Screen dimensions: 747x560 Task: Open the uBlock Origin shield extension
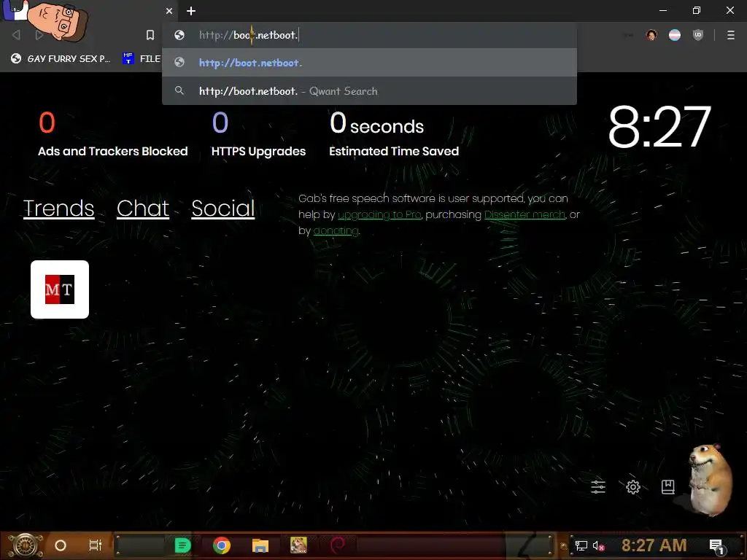pos(698,35)
